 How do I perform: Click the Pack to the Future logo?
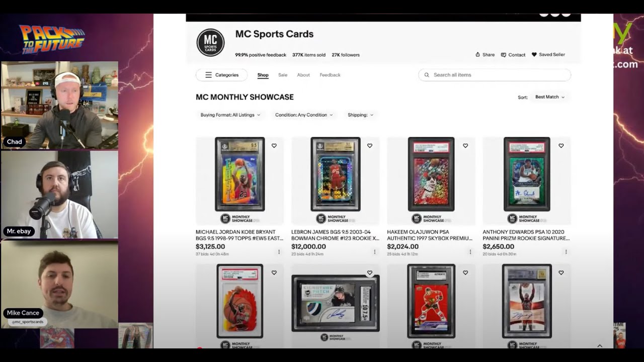coord(52,39)
